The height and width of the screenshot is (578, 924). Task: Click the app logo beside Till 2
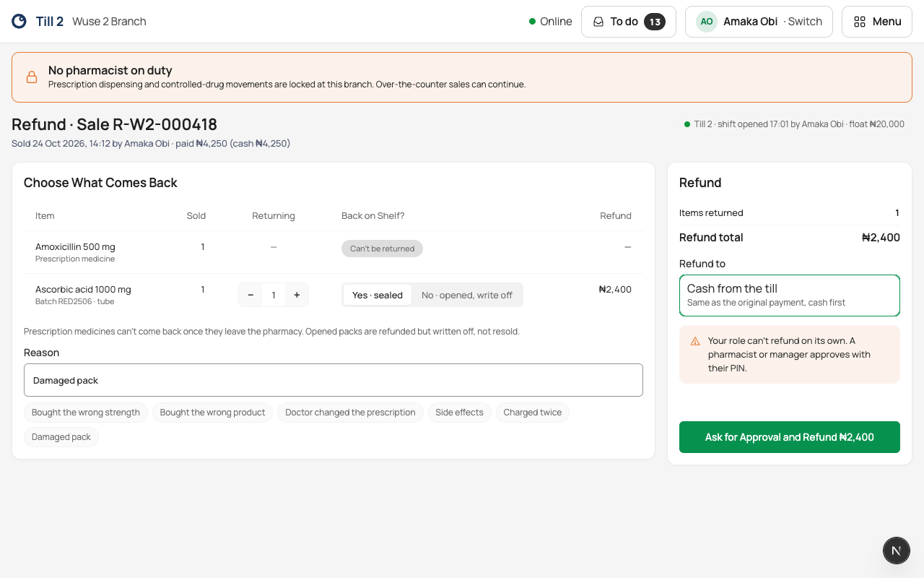(19, 22)
